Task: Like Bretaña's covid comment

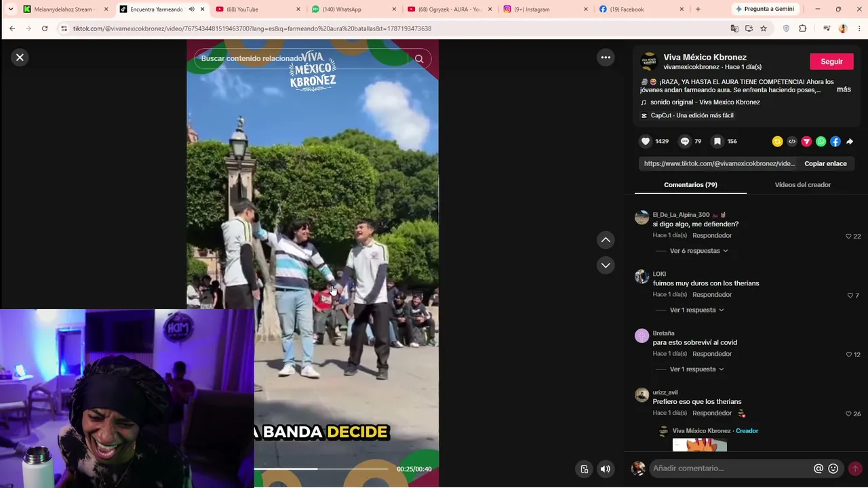Action: (848, 354)
